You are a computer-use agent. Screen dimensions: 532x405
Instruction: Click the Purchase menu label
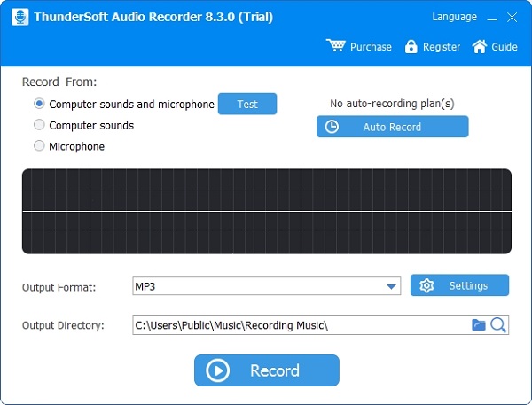(x=371, y=47)
